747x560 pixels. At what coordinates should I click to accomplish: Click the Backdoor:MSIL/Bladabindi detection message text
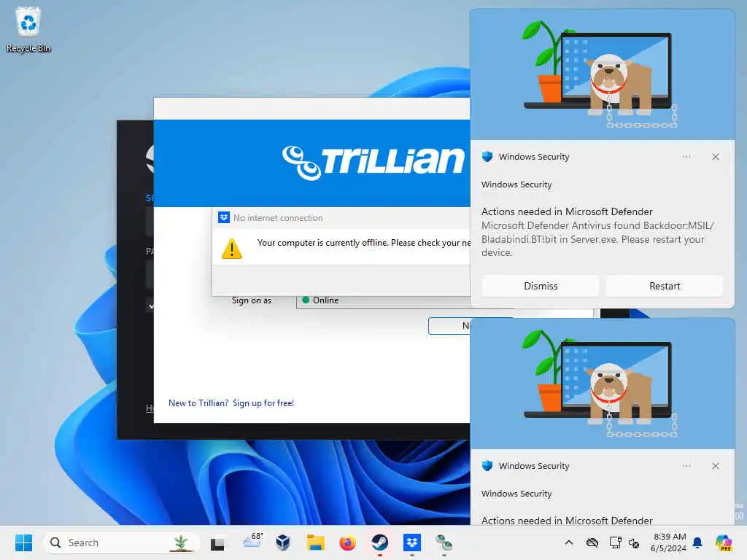(597, 239)
